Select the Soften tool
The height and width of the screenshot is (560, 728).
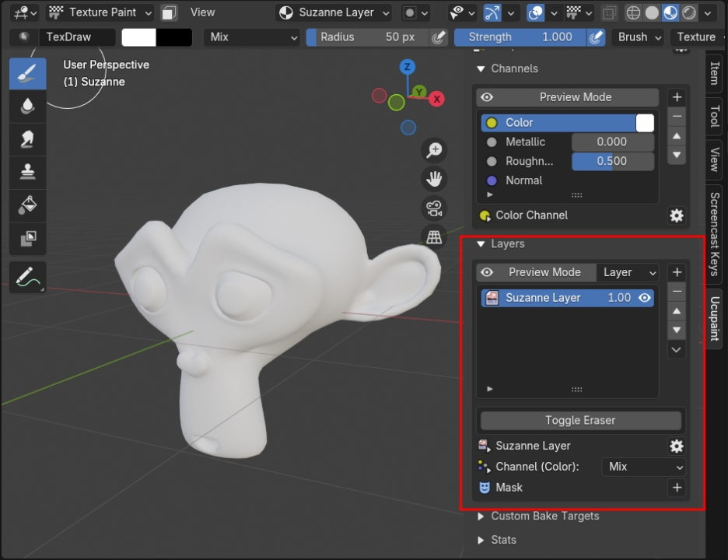click(x=27, y=106)
